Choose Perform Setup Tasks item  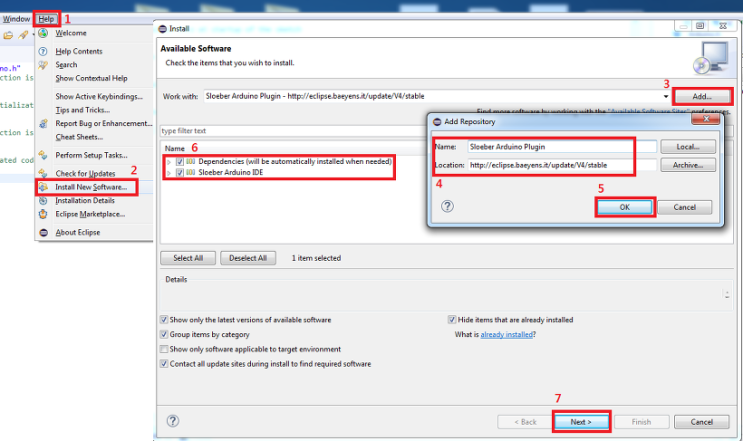click(x=91, y=155)
